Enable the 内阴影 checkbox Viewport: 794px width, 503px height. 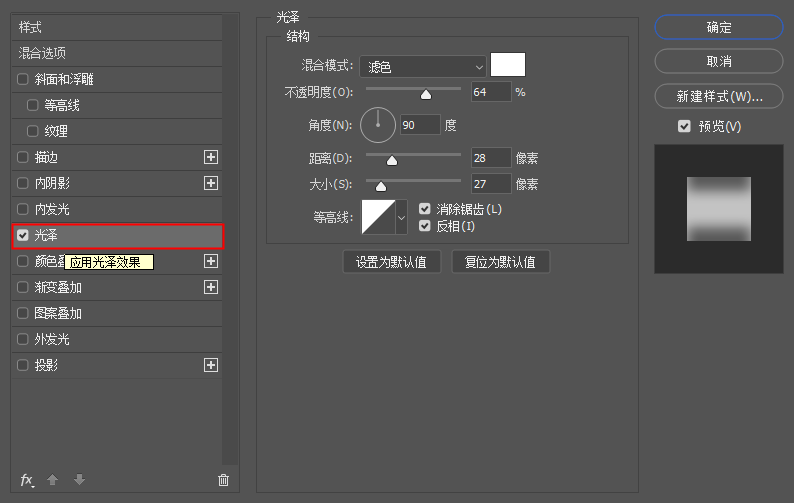(x=23, y=183)
